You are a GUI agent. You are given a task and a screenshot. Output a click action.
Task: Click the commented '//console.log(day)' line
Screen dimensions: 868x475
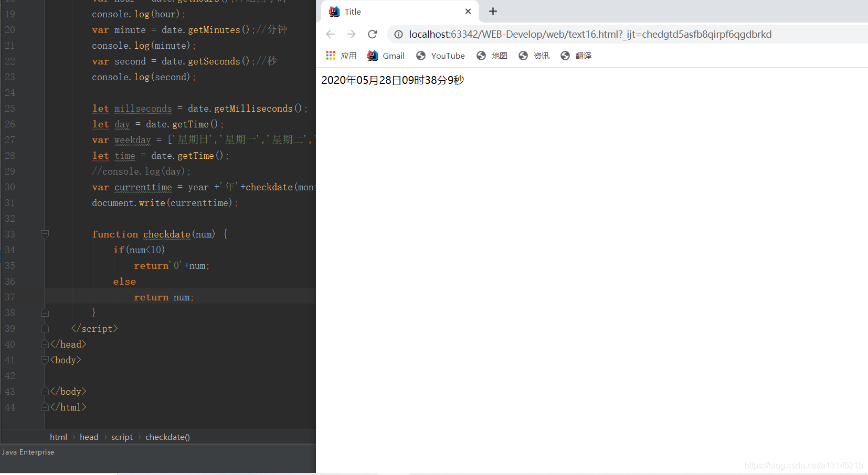[141, 171]
